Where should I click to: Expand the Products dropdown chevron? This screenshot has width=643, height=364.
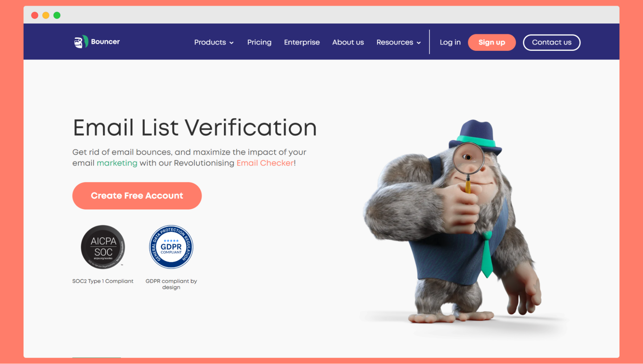[232, 43]
